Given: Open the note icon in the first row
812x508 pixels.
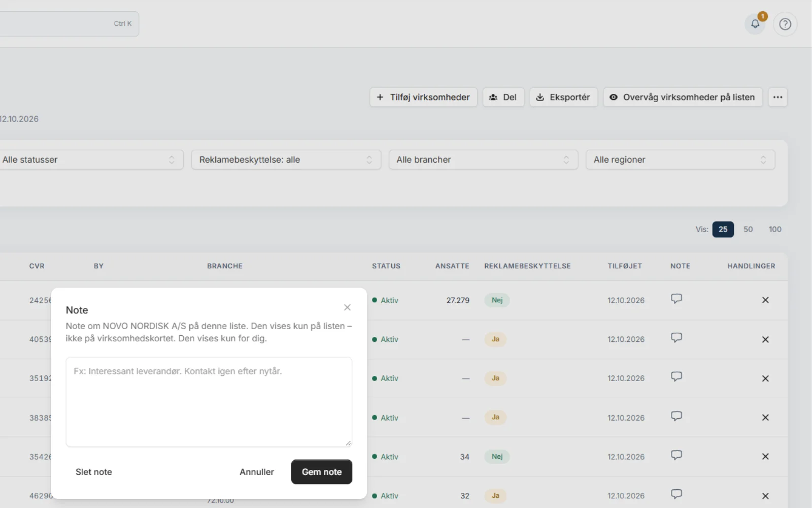Looking at the screenshot, I should 676,299.
